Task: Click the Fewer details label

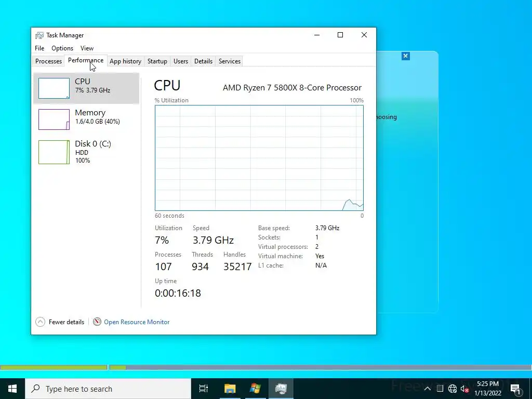Action: (x=66, y=322)
